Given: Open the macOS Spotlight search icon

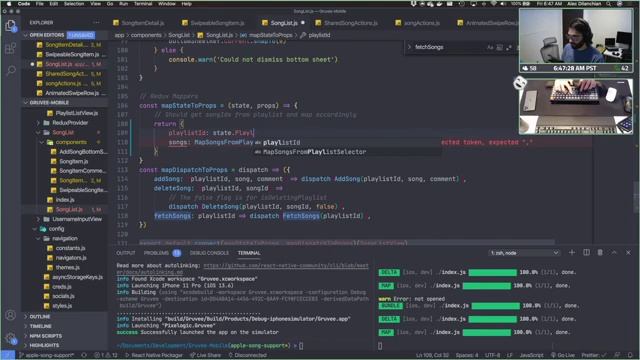Looking at the screenshot, I should (609, 4).
